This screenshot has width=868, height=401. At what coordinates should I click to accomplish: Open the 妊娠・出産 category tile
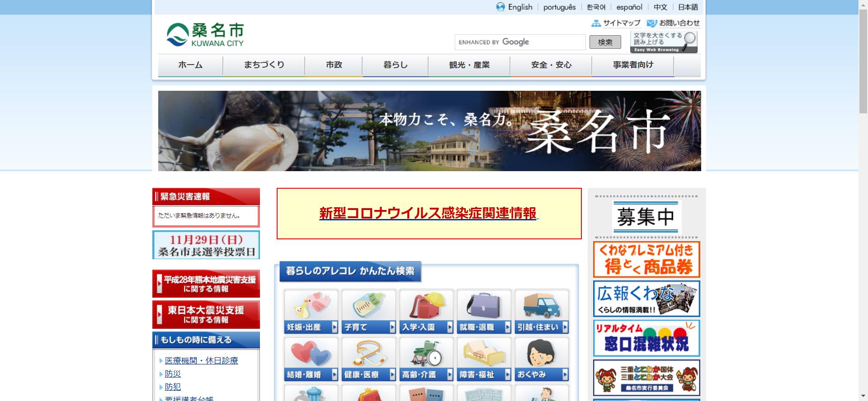311,312
